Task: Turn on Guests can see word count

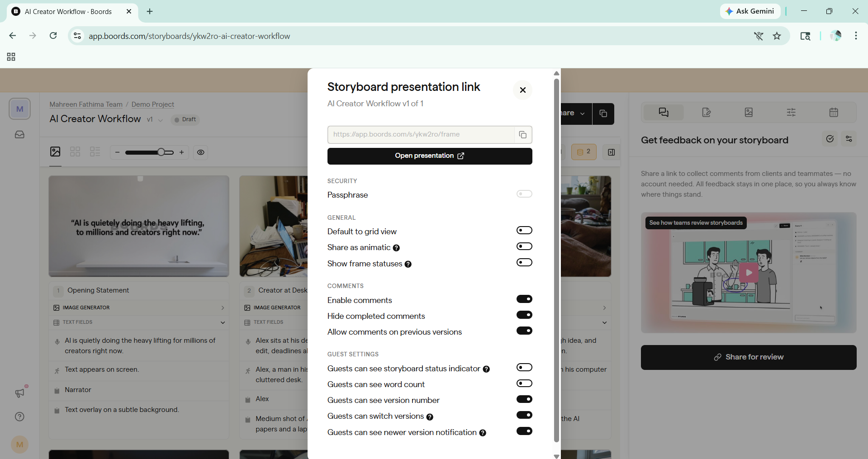Action: 524,383
